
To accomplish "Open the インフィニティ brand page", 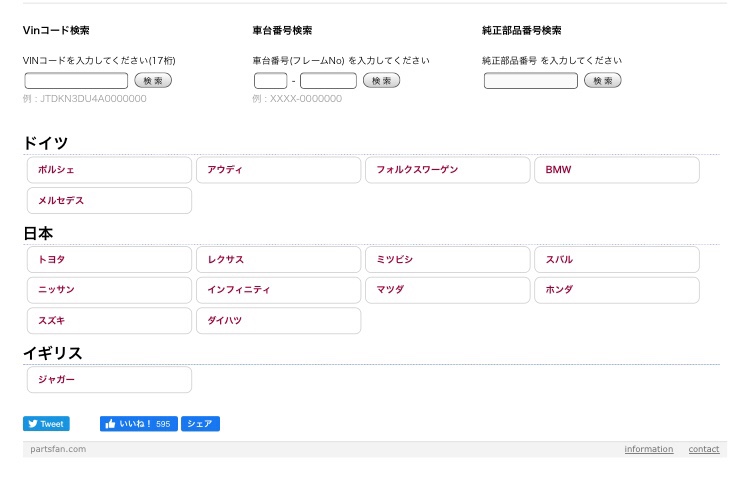I will 278,290.
